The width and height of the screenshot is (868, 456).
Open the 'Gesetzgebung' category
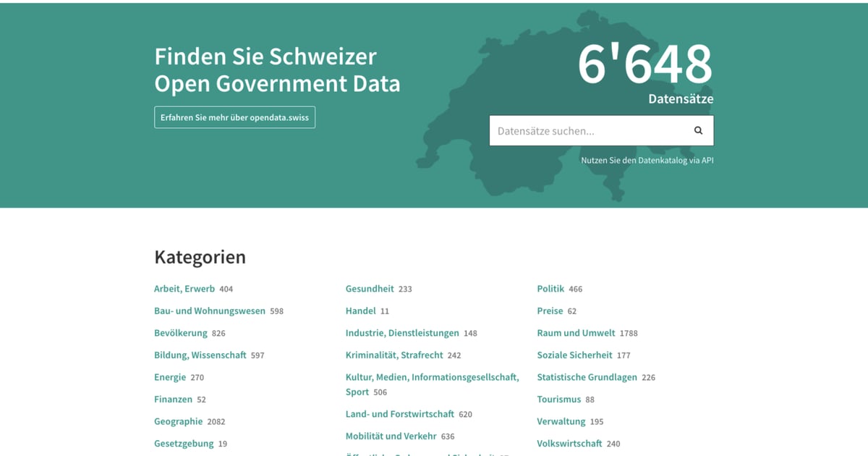[x=184, y=444]
